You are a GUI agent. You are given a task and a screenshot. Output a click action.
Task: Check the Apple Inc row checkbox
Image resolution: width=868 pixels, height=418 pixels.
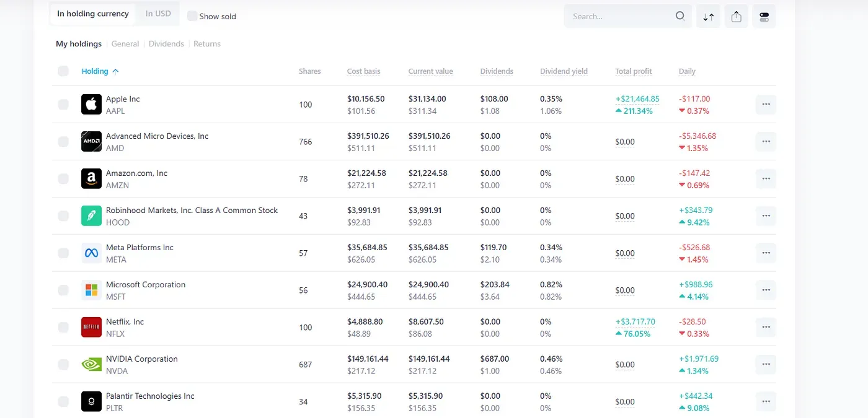[63, 105]
